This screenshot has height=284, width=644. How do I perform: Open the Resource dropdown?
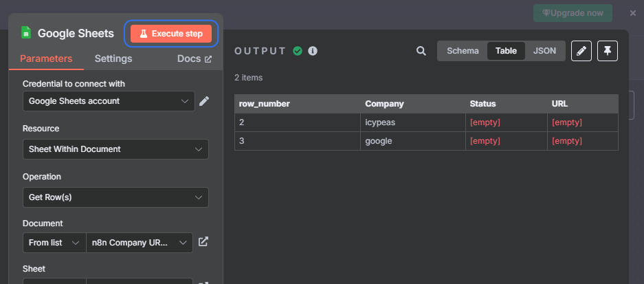116,149
